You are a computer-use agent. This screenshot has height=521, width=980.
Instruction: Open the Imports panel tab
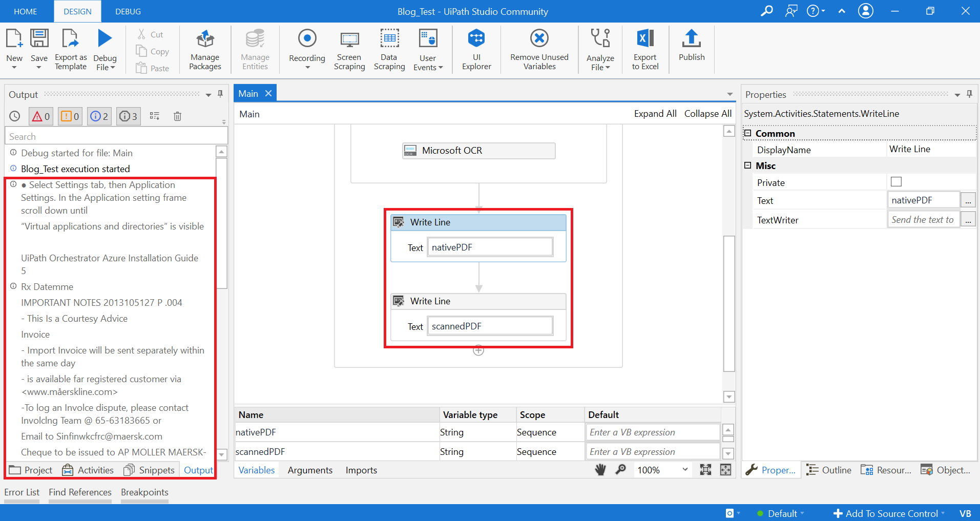click(x=361, y=470)
